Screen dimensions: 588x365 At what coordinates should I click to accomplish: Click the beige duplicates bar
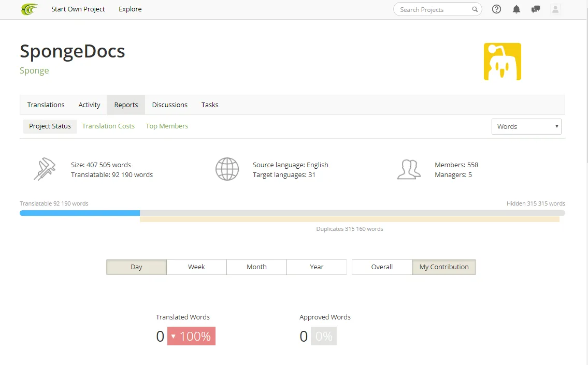pyautogui.click(x=350, y=219)
